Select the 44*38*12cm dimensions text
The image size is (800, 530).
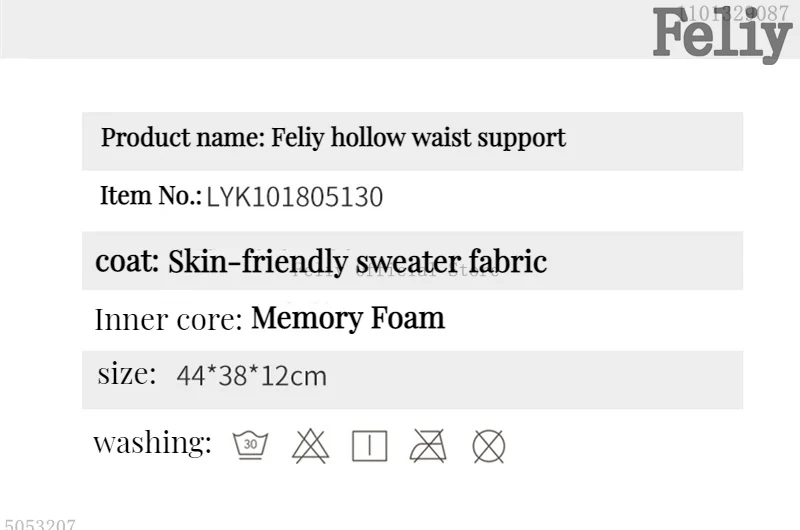(x=251, y=377)
